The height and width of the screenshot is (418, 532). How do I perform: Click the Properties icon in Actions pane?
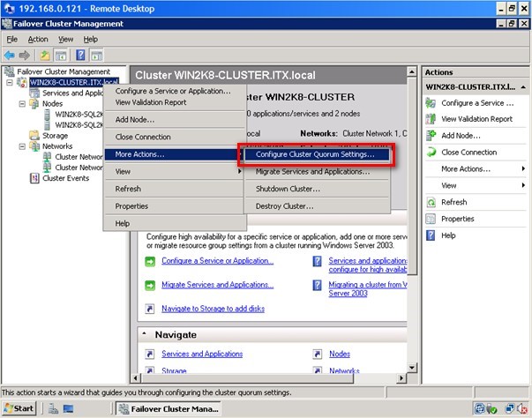point(431,219)
